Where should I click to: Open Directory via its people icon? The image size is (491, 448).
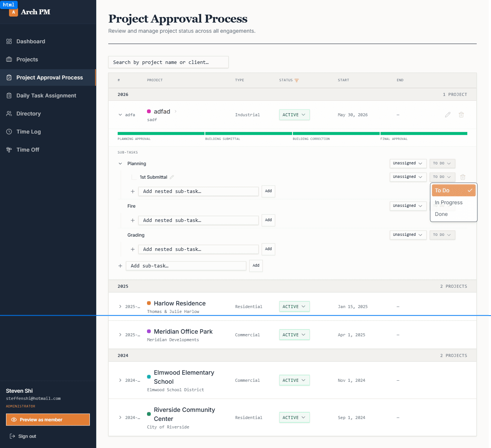(x=9, y=114)
